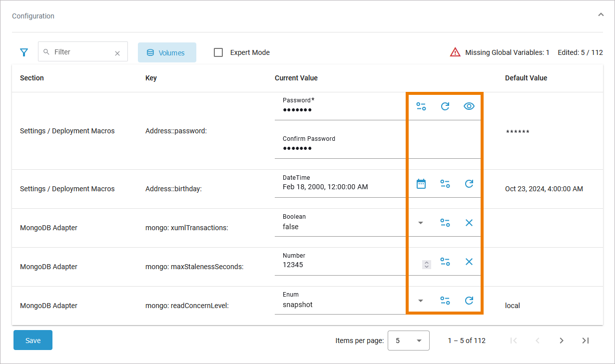This screenshot has width=615, height=364.
Task: Open variable selector for mongo: readConcernLevel
Action: [x=445, y=301]
